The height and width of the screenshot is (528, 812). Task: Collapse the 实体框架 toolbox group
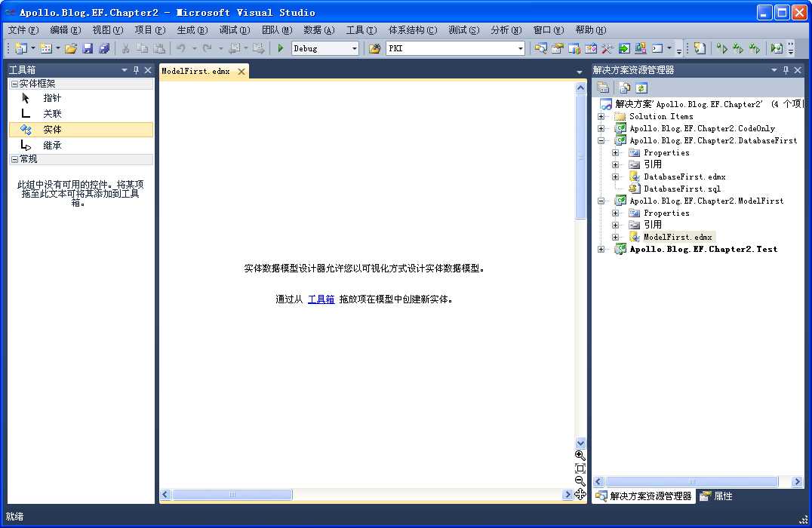(14, 83)
